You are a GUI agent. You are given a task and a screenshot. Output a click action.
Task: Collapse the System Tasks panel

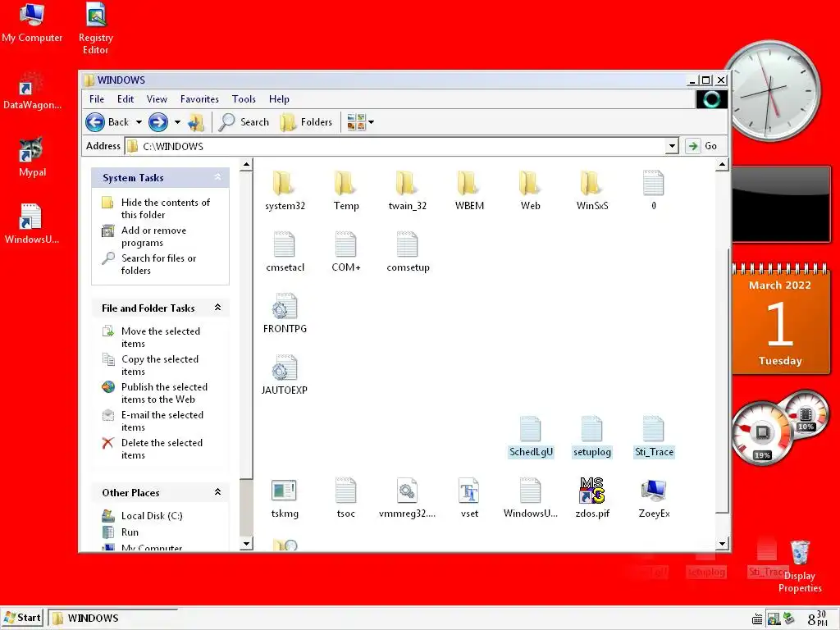click(217, 177)
